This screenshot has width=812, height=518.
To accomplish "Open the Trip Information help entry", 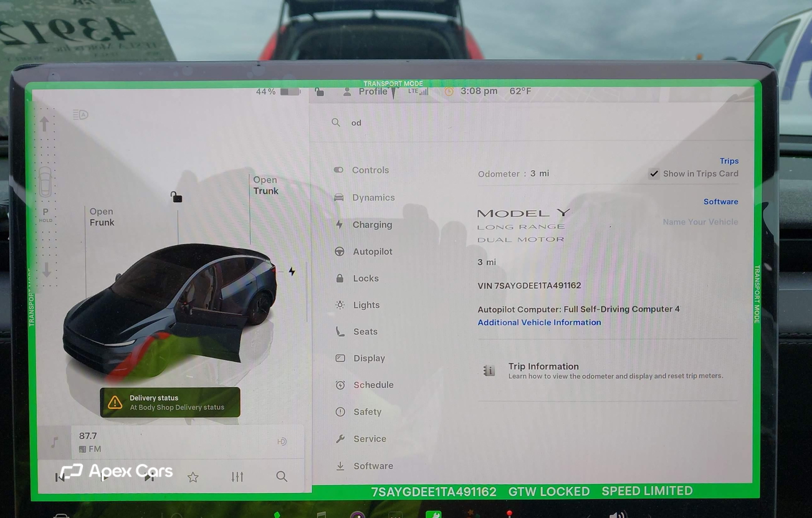I will pyautogui.click(x=608, y=371).
